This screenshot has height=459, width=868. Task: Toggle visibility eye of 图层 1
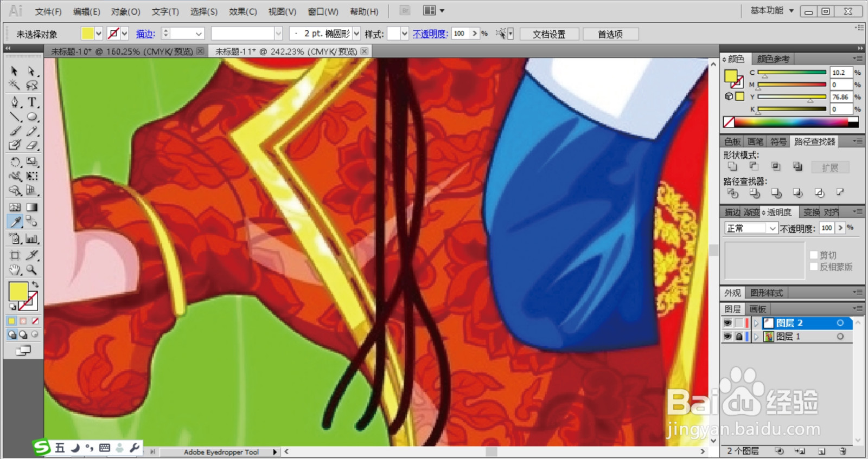point(727,337)
